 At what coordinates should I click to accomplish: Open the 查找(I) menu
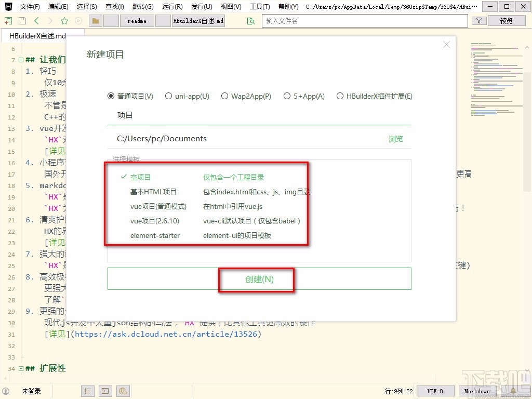pos(115,6)
